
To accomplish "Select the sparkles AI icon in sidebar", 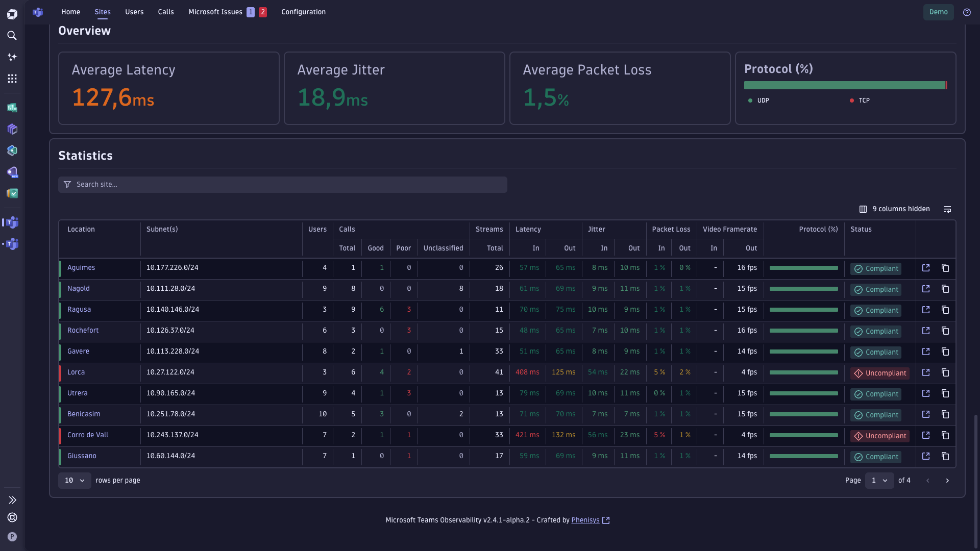I will pos(12,57).
